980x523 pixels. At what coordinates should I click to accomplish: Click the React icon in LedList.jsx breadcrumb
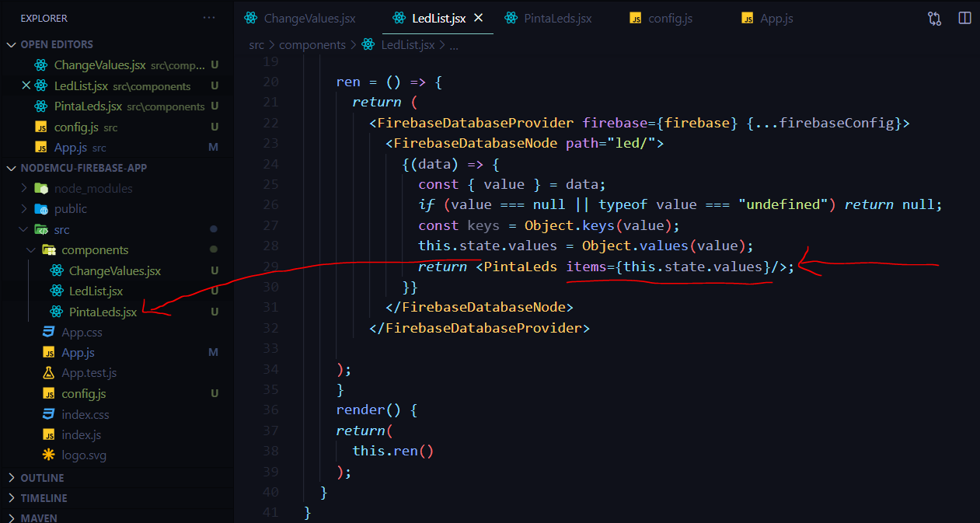tap(368, 44)
